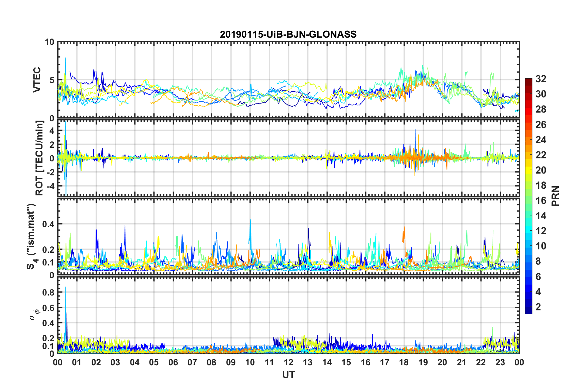This screenshot has width=577, height=392.
Task: Click σφ axis tick label 0.8
Action: [x=48, y=292]
